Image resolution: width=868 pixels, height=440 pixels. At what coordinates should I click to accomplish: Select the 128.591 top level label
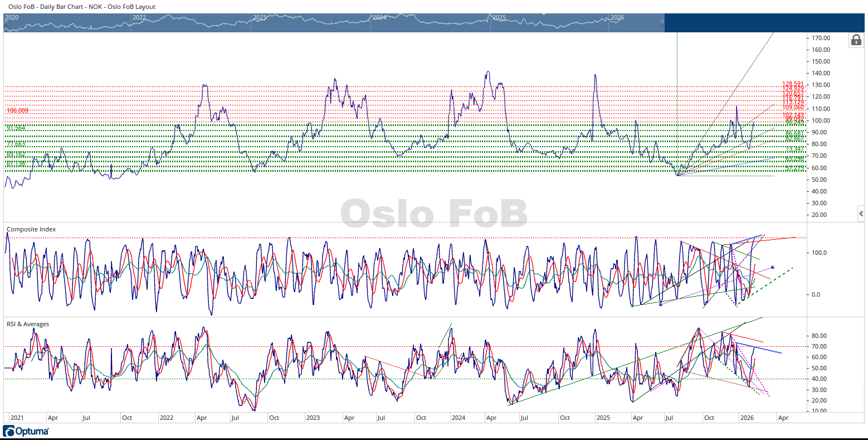[x=793, y=84]
